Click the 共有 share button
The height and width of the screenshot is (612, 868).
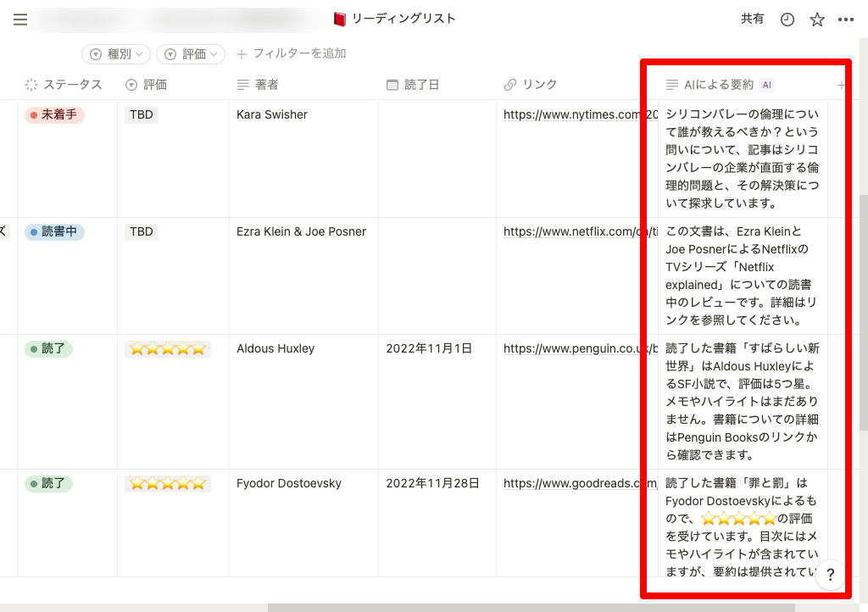coord(752,19)
